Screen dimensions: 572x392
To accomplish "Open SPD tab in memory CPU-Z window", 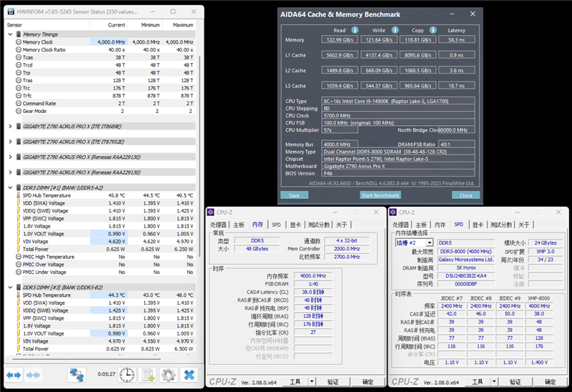I will tap(276, 225).
